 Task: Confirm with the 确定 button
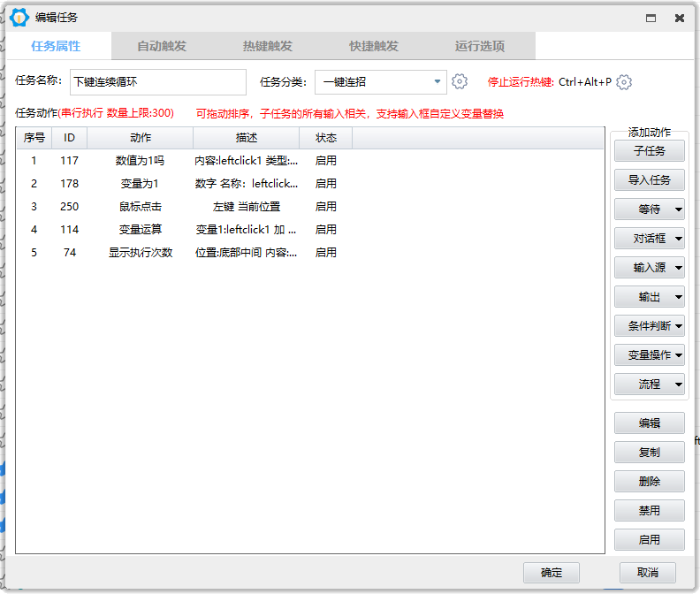(x=552, y=573)
